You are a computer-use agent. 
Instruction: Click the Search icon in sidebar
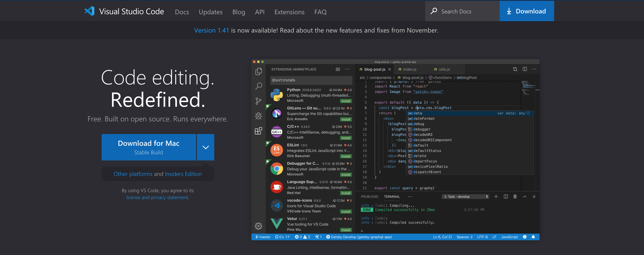coord(259,86)
